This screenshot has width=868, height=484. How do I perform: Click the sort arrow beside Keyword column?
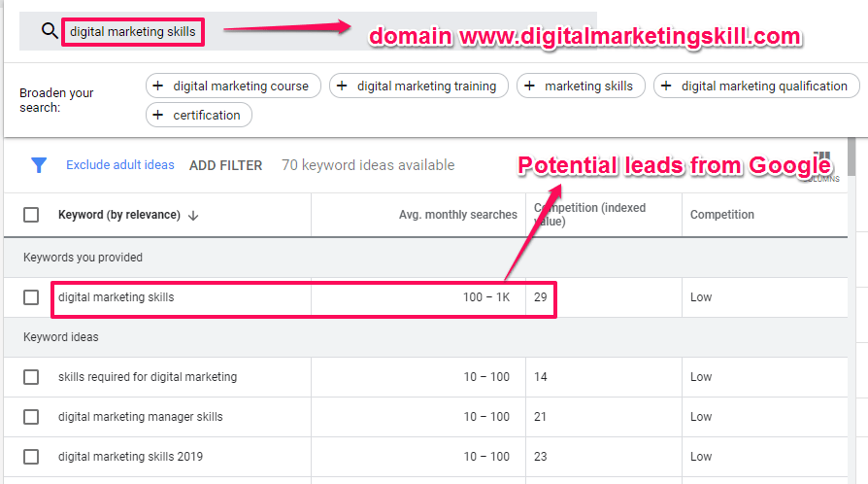click(193, 215)
